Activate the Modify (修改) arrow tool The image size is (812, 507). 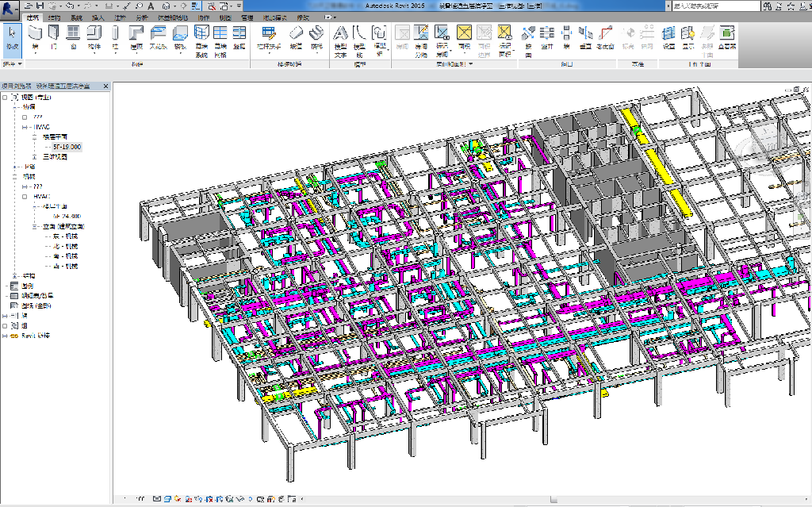(12, 37)
